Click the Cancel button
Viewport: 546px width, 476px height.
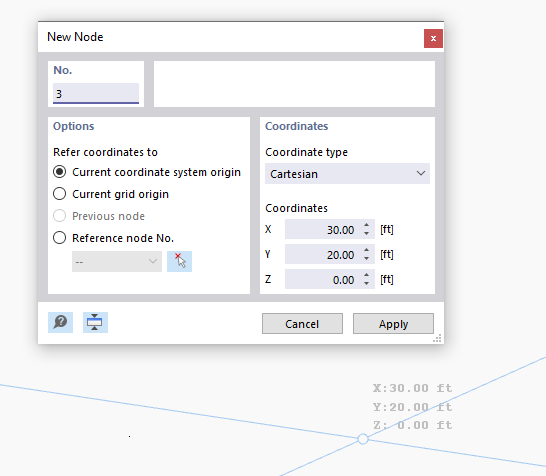click(302, 323)
